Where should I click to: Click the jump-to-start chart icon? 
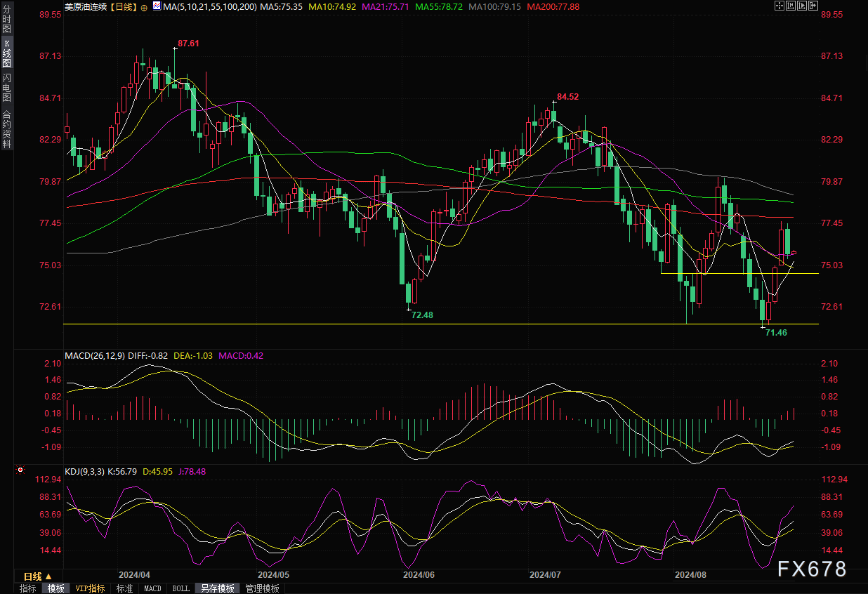click(790, 6)
